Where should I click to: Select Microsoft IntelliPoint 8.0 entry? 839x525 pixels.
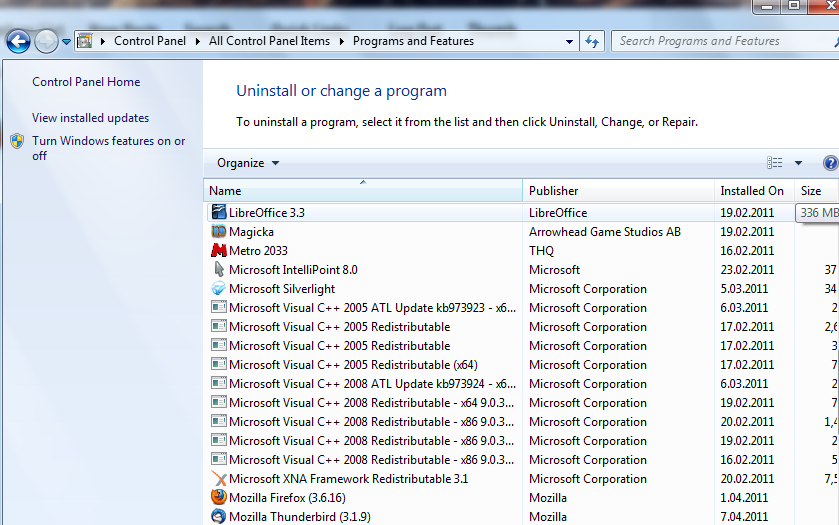tap(293, 270)
